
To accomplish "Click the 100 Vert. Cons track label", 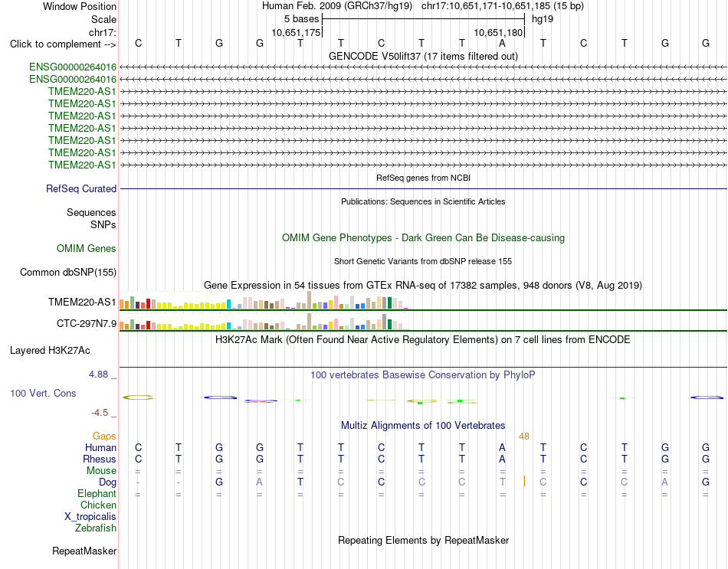I will click(43, 394).
